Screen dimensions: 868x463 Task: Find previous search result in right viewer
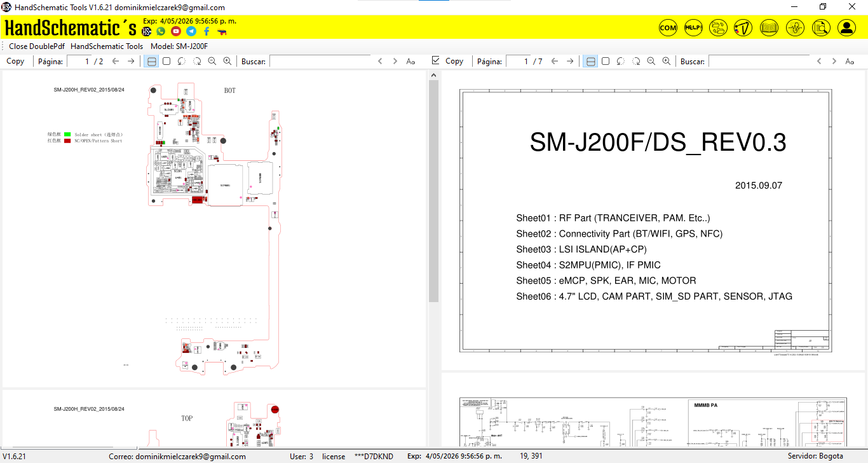click(x=819, y=61)
